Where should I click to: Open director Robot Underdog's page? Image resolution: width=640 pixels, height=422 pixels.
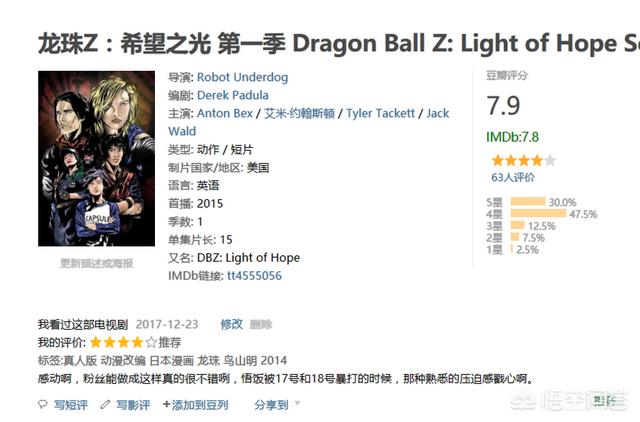click(x=244, y=77)
